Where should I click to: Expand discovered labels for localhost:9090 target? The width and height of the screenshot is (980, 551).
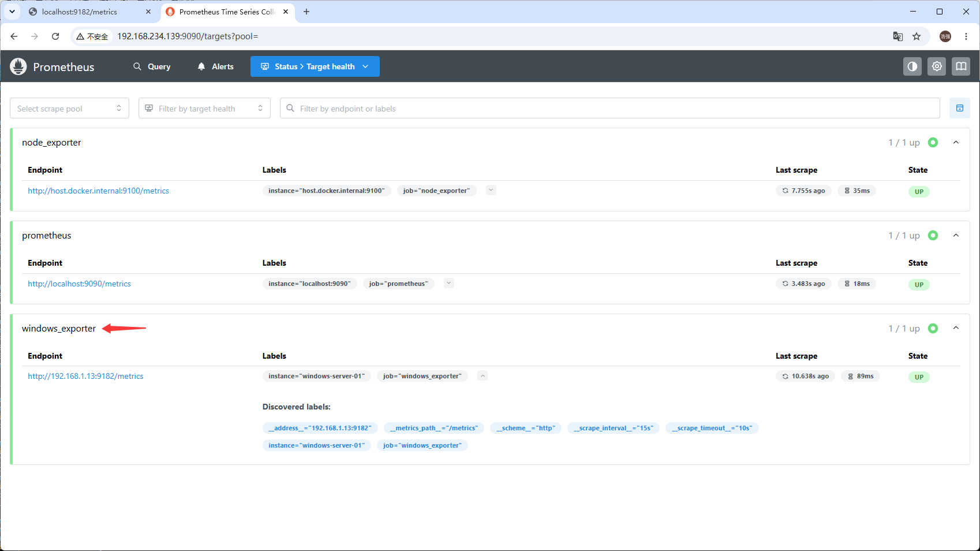coord(449,283)
